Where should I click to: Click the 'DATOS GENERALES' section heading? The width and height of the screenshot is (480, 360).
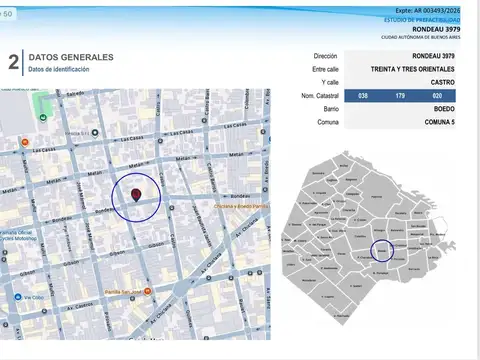[71, 57]
